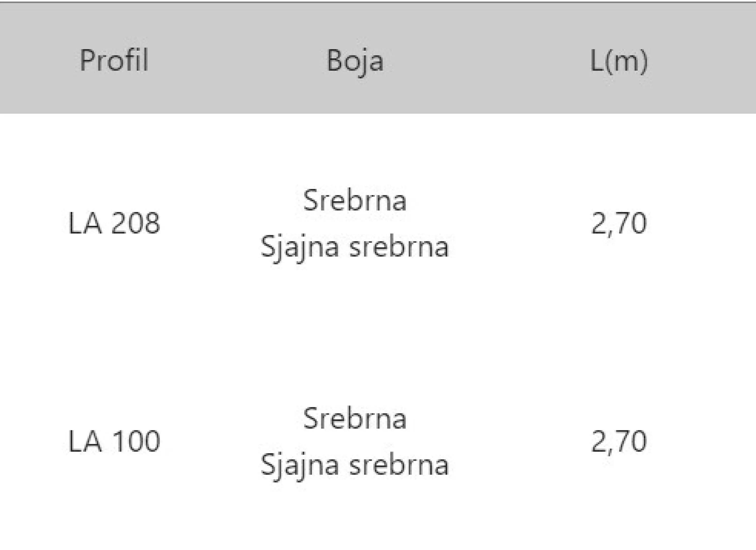Click the letter m in the L(m) header
Viewport: 756px width, 550px height.
[623, 62]
